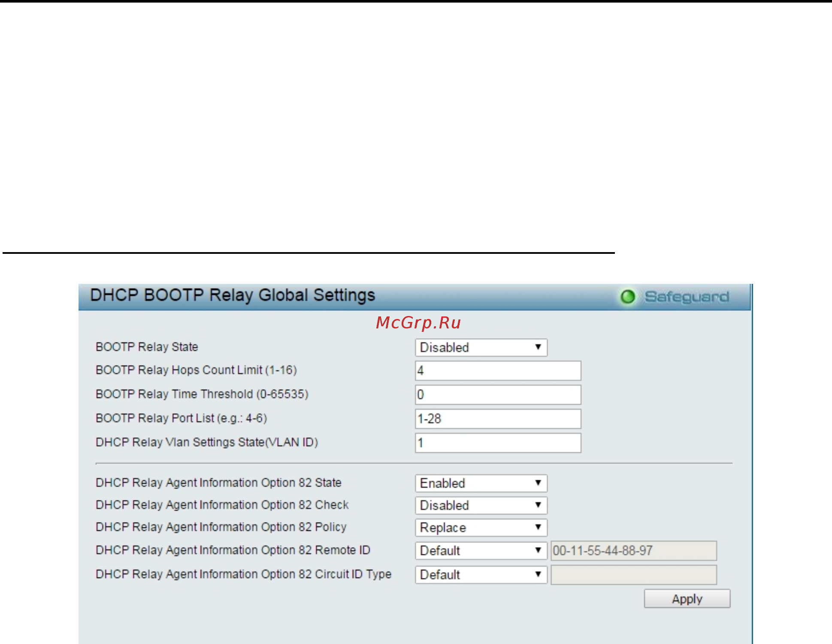
Task: Click the Option 82 Remote ID label
Action: pos(233,551)
